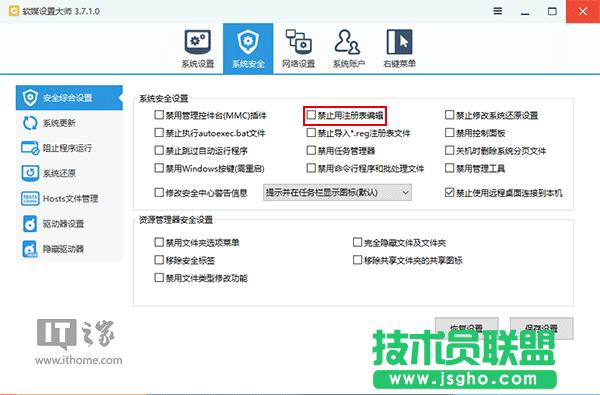600x395 pixels.
Task: Enable 禁止执行autoexec.bat文件 checkbox
Action: [x=159, y=133]
